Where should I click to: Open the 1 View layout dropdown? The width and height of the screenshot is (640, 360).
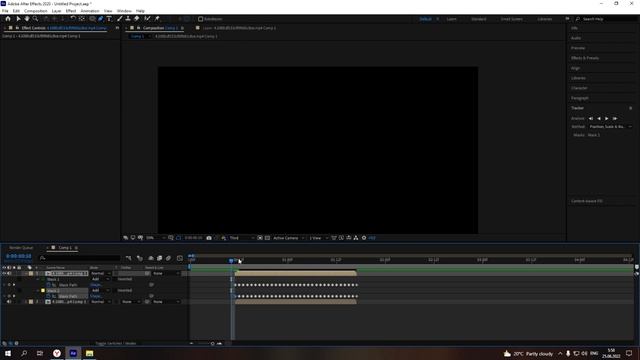(318, 238)
